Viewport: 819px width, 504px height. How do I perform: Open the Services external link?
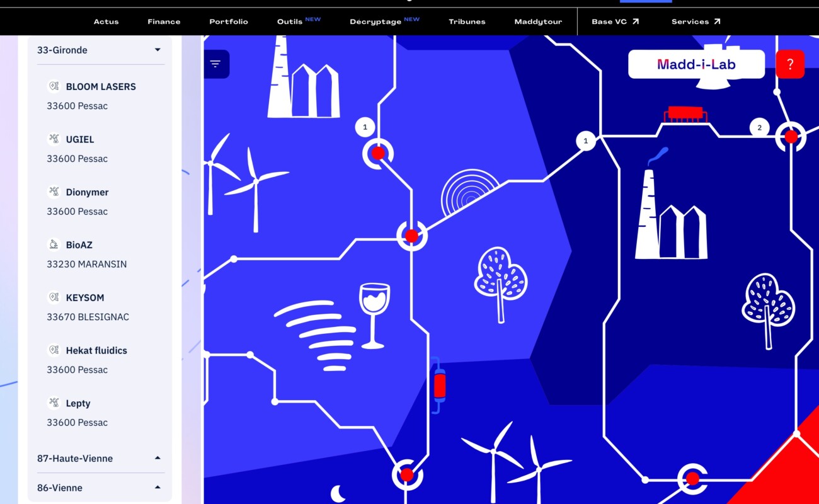click(696, 21)
